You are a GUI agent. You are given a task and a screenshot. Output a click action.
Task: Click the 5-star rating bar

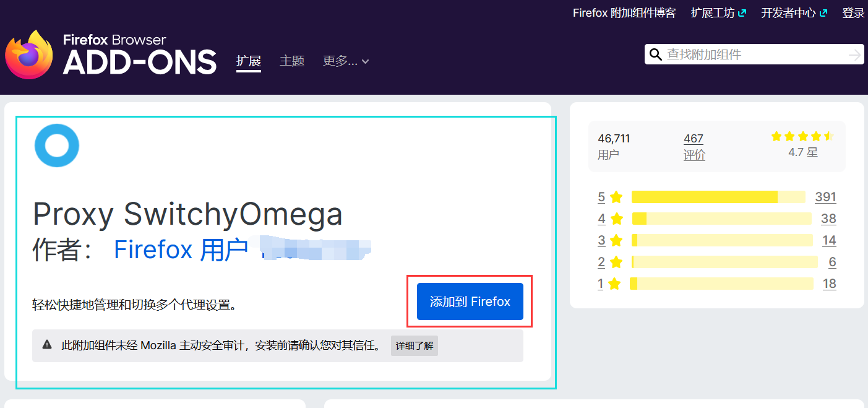pyautogui.click(x=718, y=197)
